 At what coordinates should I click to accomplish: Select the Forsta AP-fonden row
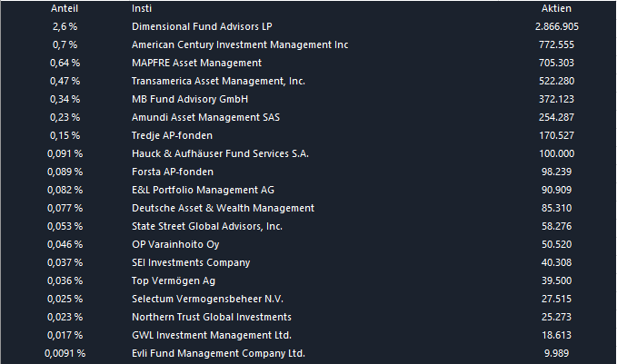click(x=173, y=172)
